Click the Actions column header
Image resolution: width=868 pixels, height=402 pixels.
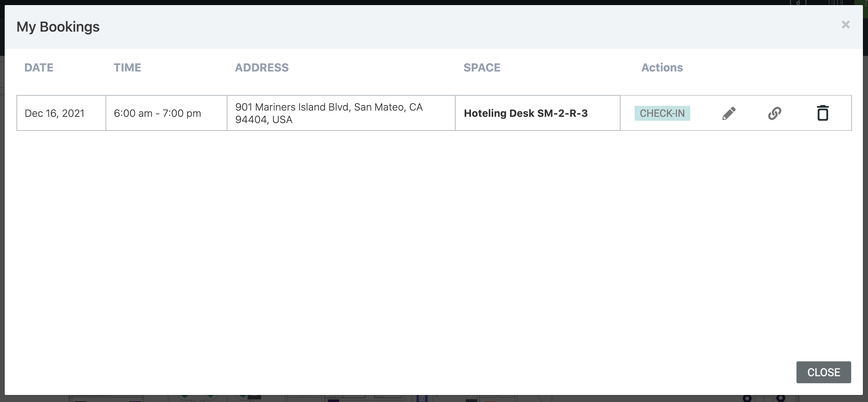[x=662, y=67]
